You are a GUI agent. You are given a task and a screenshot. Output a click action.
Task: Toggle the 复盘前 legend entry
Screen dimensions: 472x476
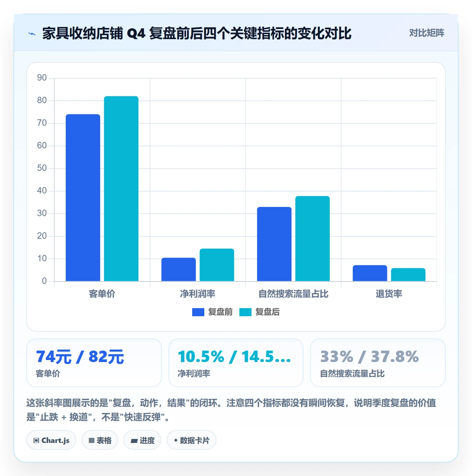click(x=212, y=312)
